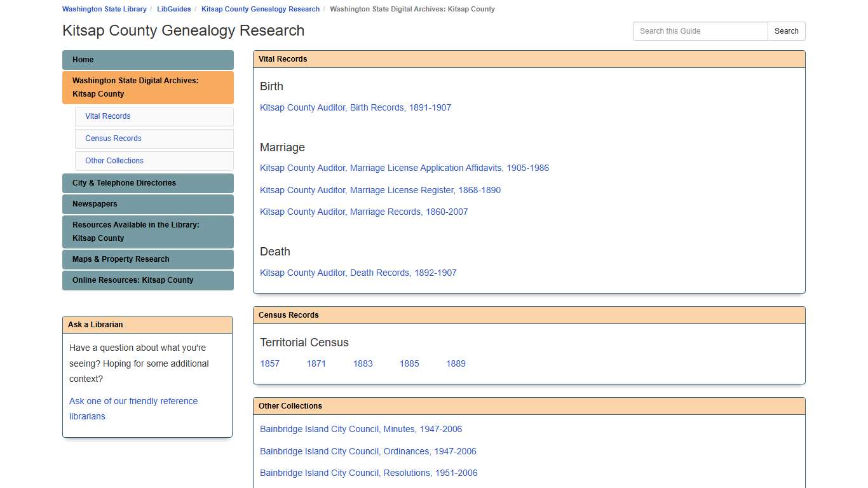868x488 pixels.
Task: Open Death Records 1892-1907
Action: click(358, 273)
